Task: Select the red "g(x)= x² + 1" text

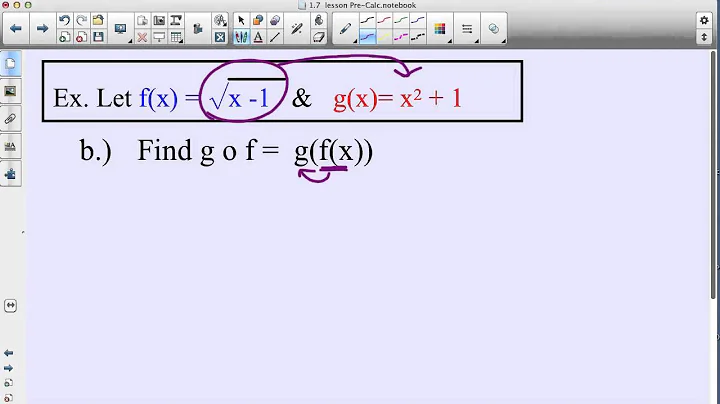Action: pyautogui.click(x=398, y=98)
